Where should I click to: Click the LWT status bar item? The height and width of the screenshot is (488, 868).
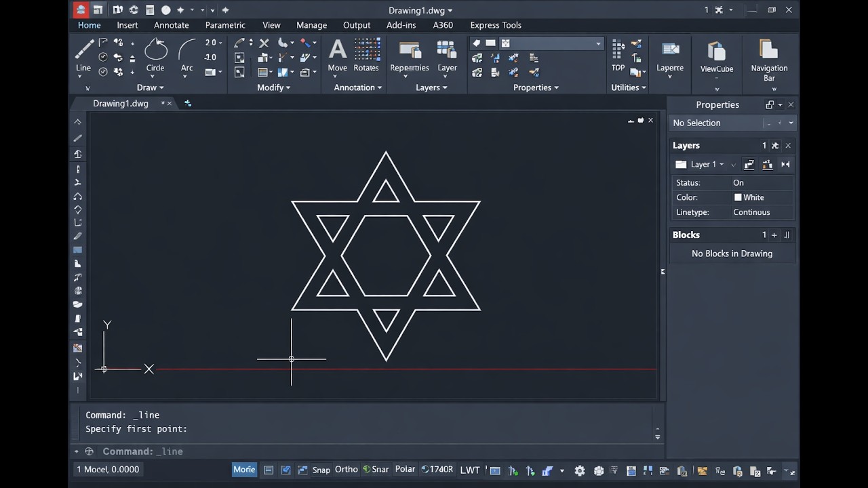point(470,470)
